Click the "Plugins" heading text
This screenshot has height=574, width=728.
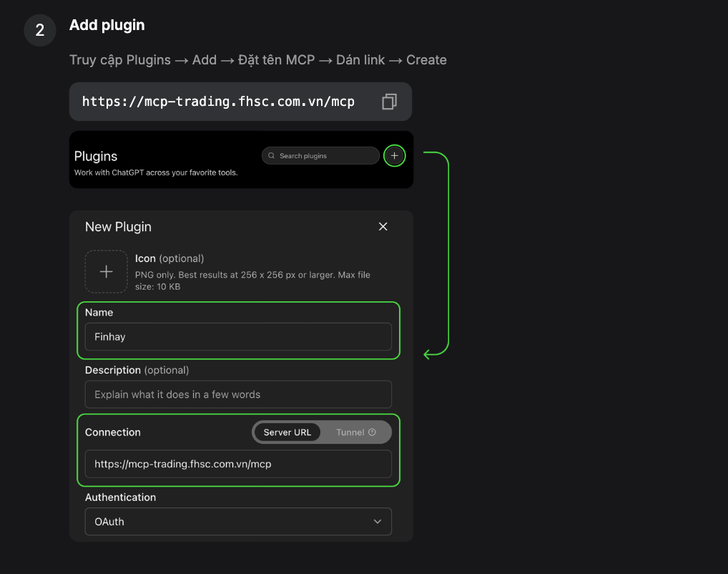coord(96,156)
